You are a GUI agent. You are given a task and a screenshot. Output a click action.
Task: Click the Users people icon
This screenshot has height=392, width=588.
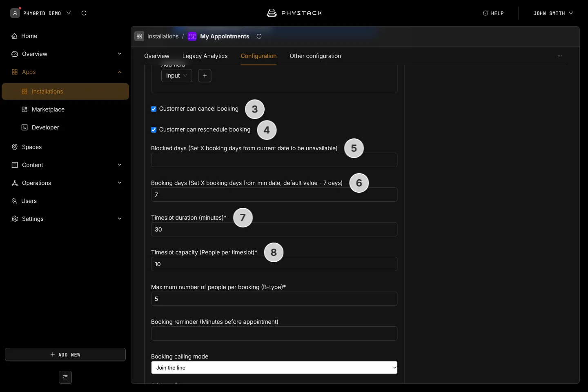[x=14, y=201]
